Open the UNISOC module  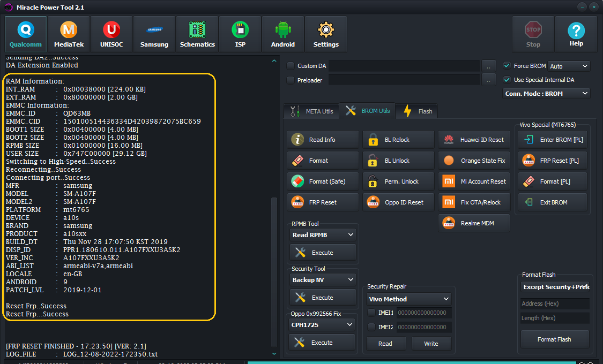(111, 34)
